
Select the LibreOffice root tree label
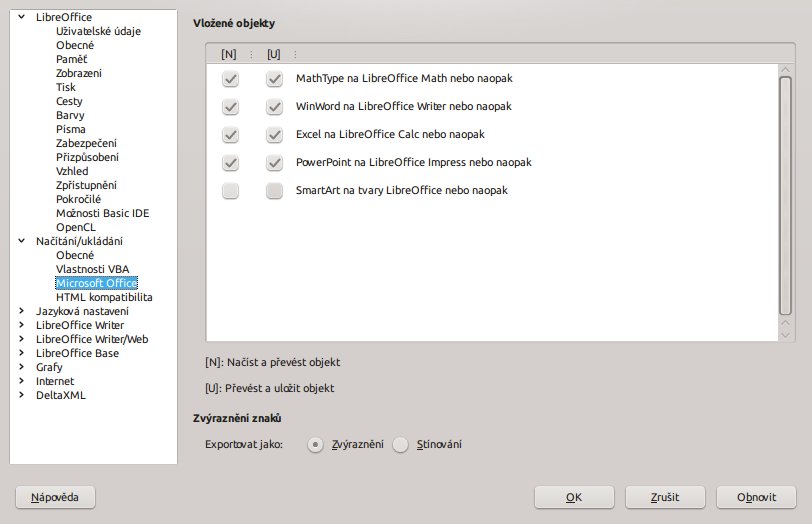pyautogui.click(x=64, y=17)
